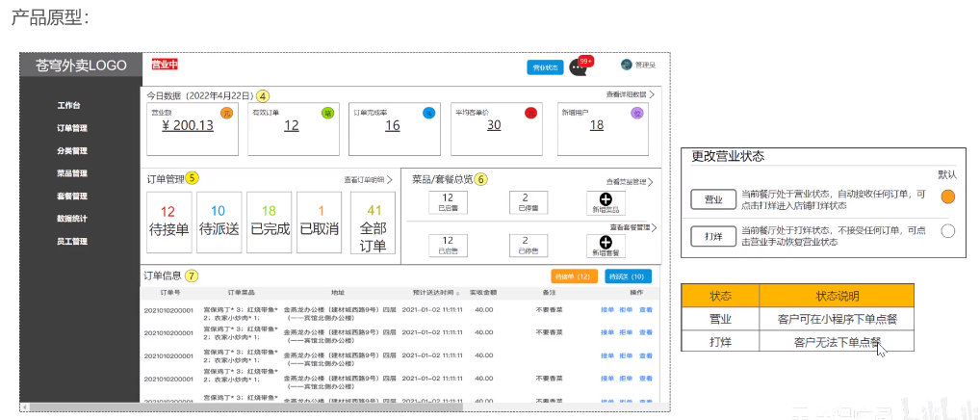Click 拒单 link in the first order row
Screen dimensions: 980x420
[x=626, y=309]
